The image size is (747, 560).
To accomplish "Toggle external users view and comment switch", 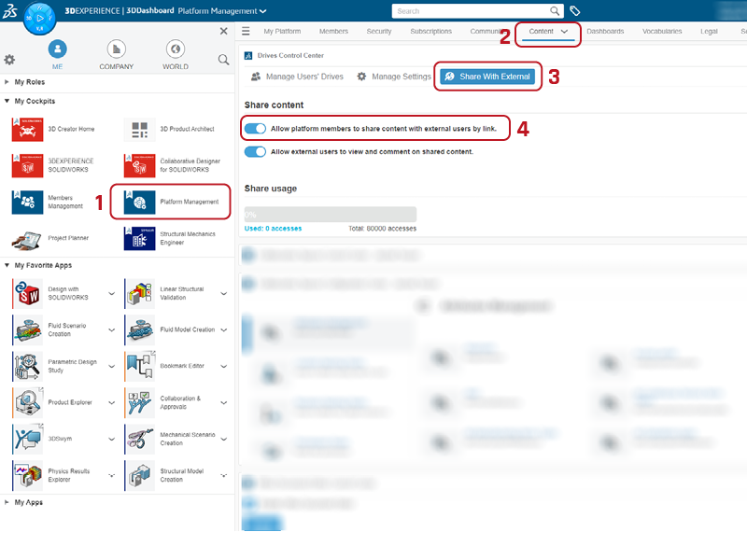I will coord(255,151).
